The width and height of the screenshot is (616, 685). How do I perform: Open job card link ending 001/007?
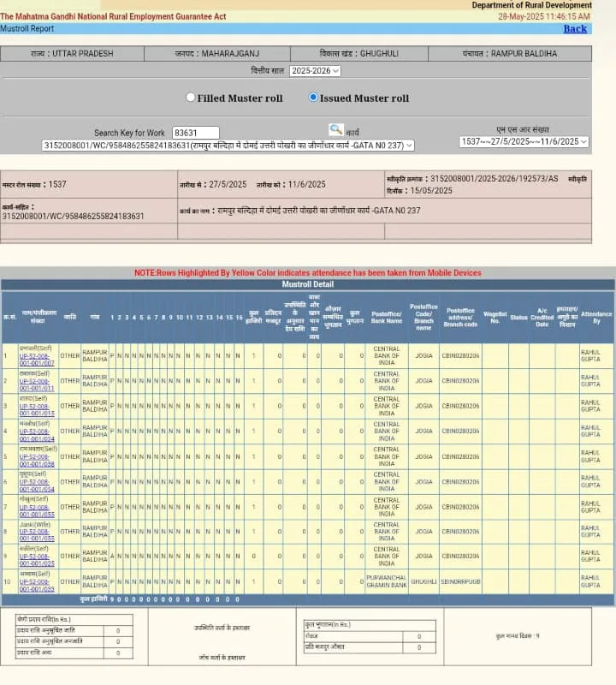[x=37, y=360]
